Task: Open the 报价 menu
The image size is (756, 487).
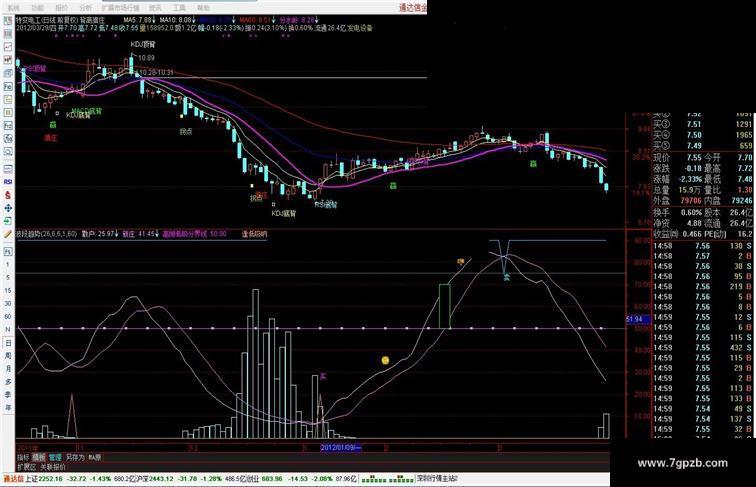Action: click(x=62, y=8)
